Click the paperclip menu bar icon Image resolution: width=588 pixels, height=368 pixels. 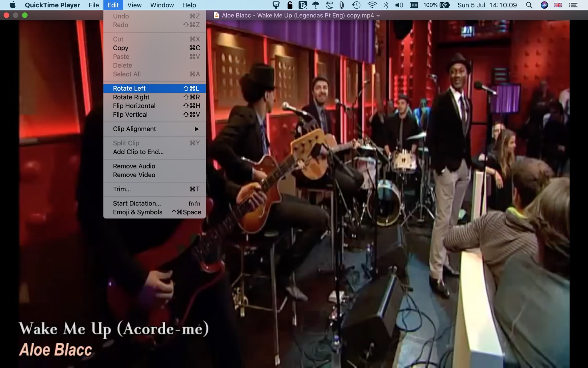(342, 5)
